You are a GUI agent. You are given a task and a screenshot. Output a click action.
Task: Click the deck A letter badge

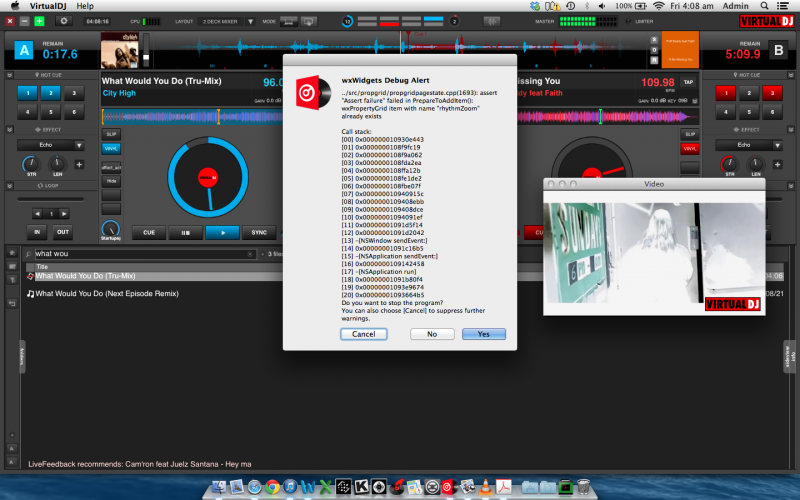coord(23,51)
